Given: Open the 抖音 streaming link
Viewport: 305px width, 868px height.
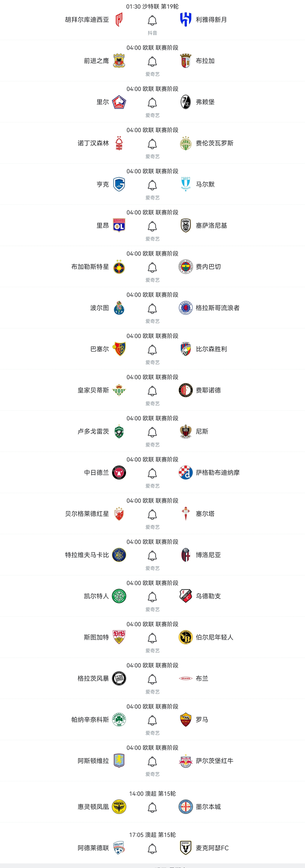Looking at the screenshot, I should tap(152, 32).
